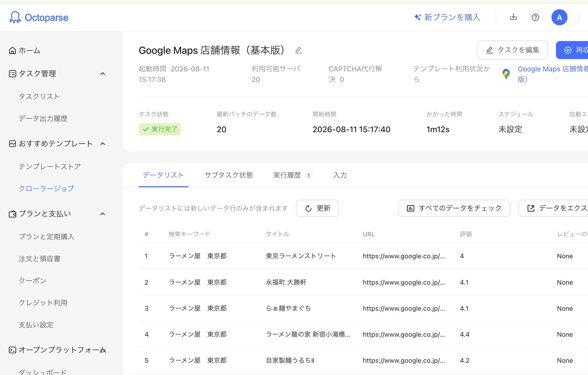Click the 検索キーワード column header
Screen dimensions: 588x375
click(x=190, y=234)
